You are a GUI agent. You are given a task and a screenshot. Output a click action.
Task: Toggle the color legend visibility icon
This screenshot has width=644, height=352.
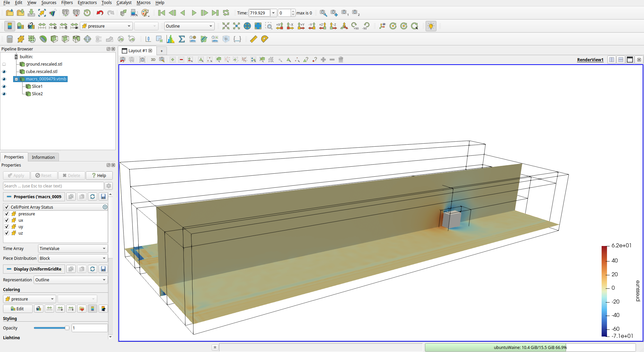click(9, 26)
